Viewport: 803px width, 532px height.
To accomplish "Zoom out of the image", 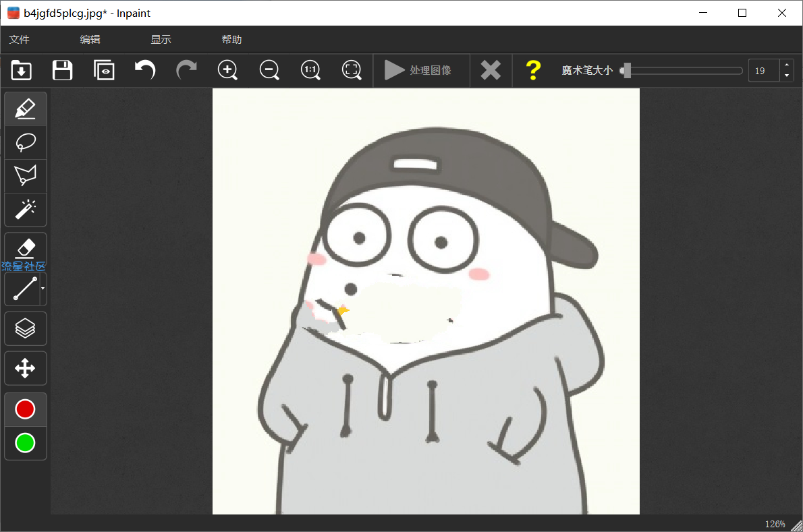I will pos(269,70).
